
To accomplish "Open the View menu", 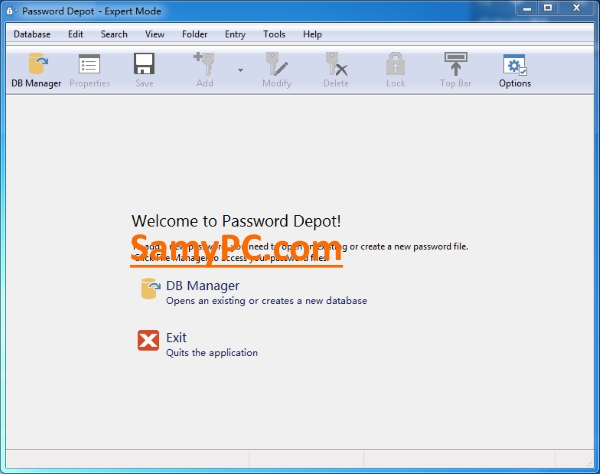I will tap(155, 34).
